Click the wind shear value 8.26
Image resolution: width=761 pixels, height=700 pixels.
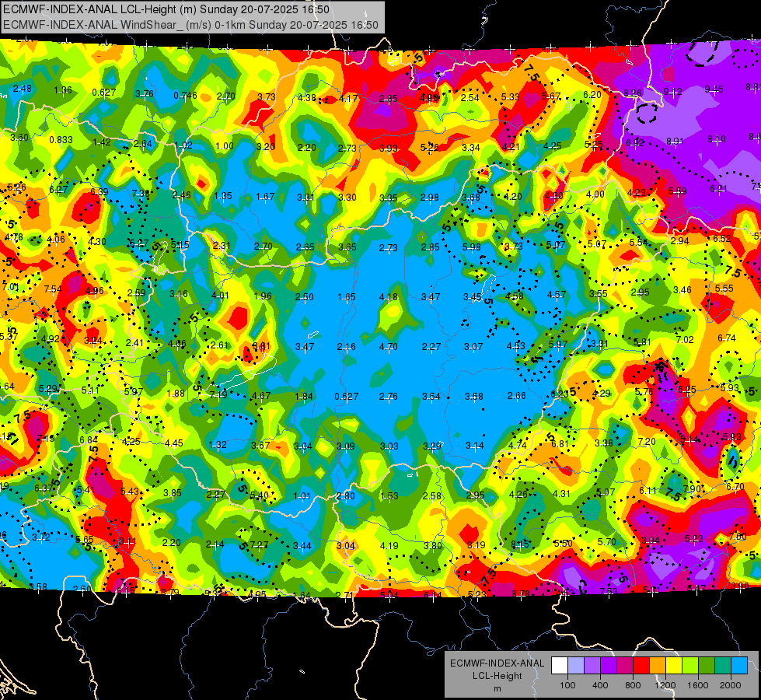coord(633,93)
